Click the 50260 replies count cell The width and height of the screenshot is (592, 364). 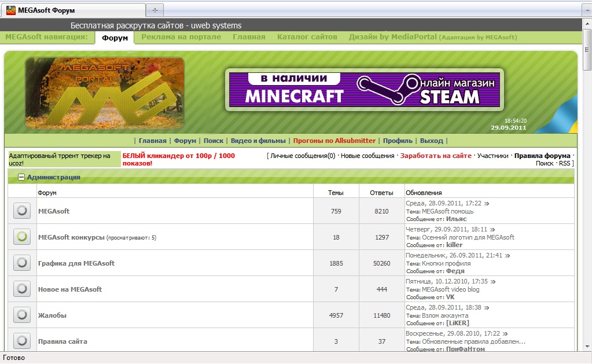[382, 263]
